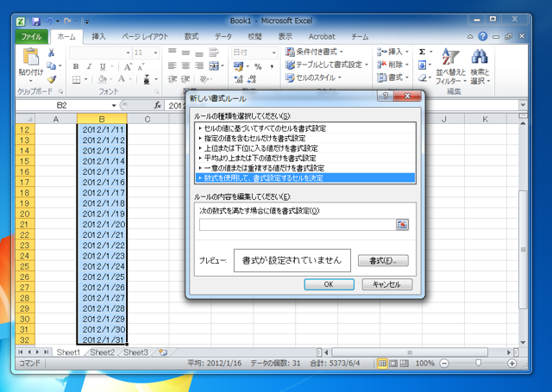Click column C header
The image size is (552, 392).
point(147,119)
